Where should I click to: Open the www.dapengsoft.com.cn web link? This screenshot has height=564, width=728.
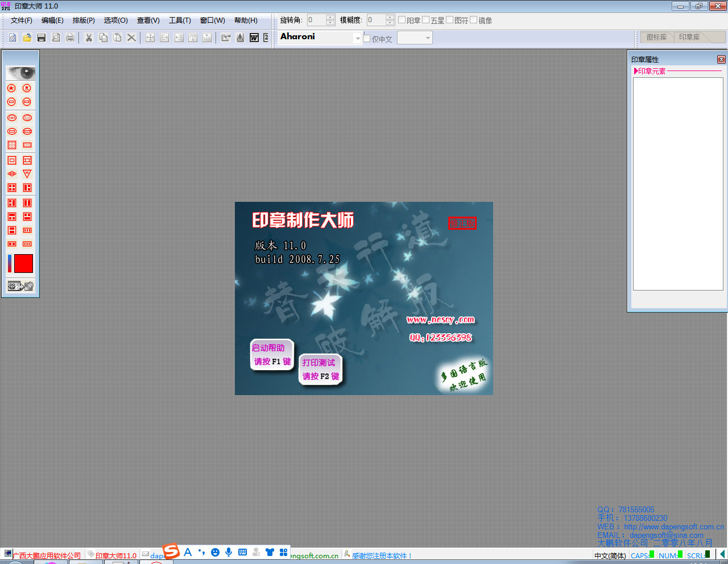674,526
